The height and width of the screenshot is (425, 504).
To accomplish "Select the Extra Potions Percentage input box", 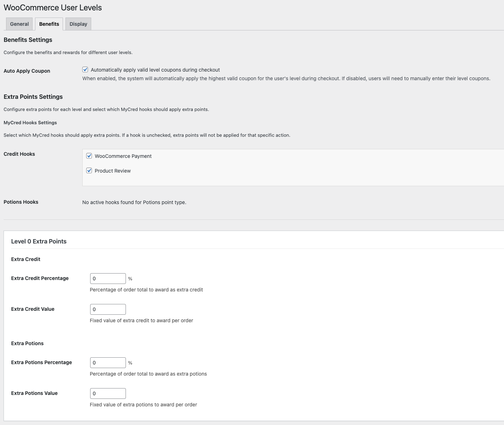I will (x=108, y=363).
